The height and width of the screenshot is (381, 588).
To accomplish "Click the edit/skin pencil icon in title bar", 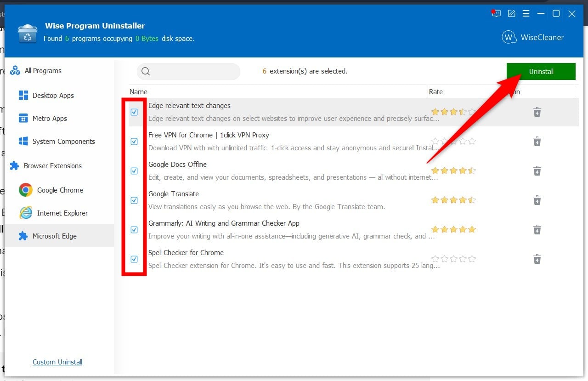I will pyautogui.click(x=511, y=14).
